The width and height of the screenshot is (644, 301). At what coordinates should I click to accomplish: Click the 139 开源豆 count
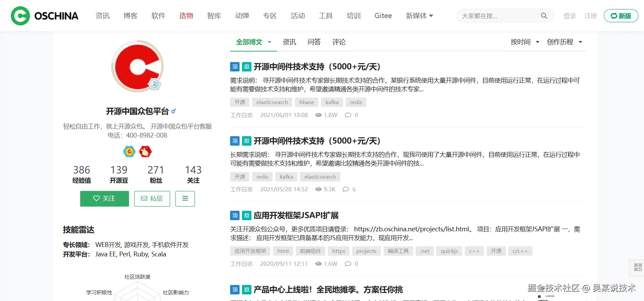119,174
